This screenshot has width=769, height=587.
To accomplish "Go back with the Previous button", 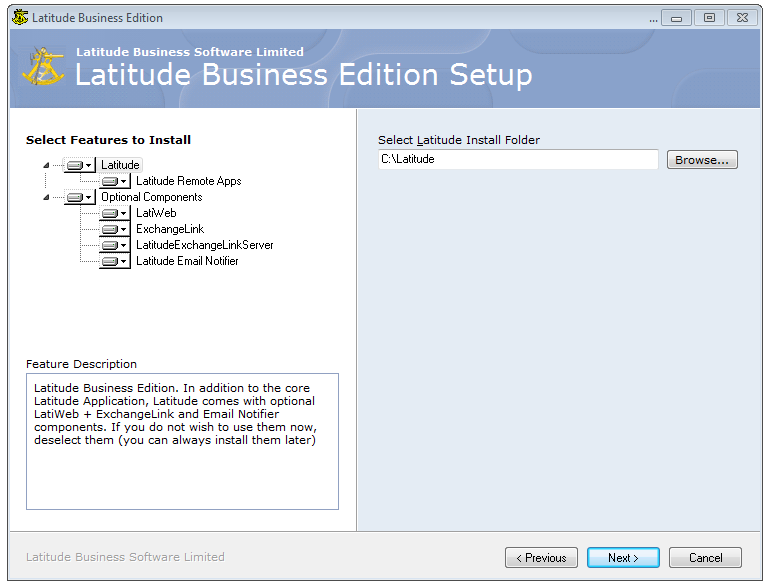I will point(542,558).
